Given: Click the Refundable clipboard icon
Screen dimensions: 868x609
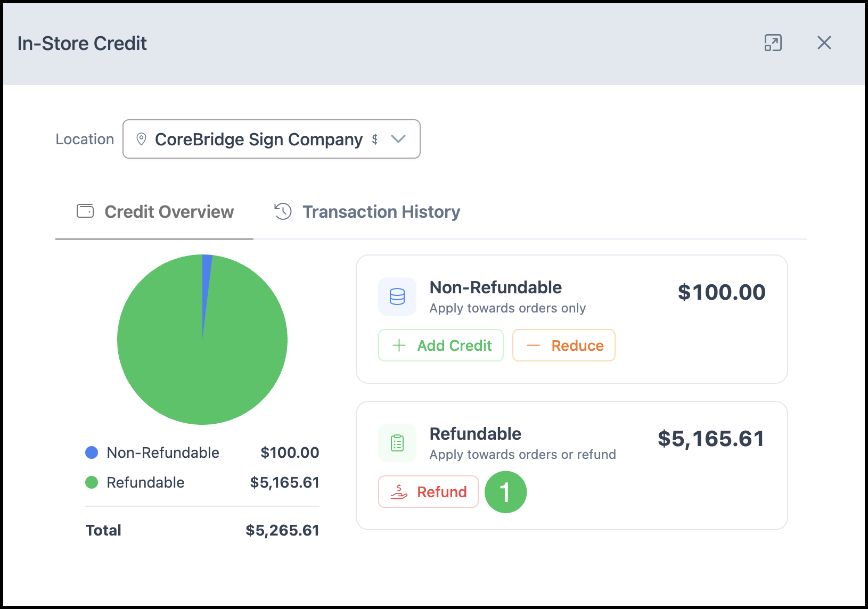Looking at the screenshot, I should [397, 443].
